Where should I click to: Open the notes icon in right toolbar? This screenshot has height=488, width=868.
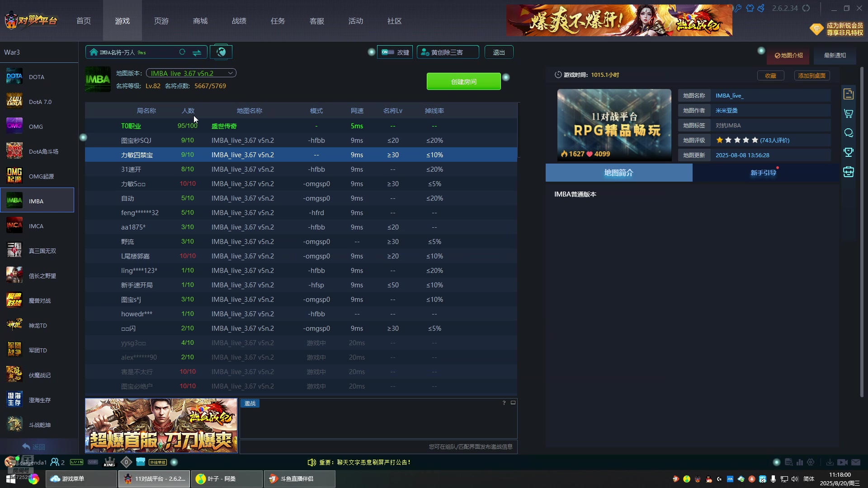849,94
